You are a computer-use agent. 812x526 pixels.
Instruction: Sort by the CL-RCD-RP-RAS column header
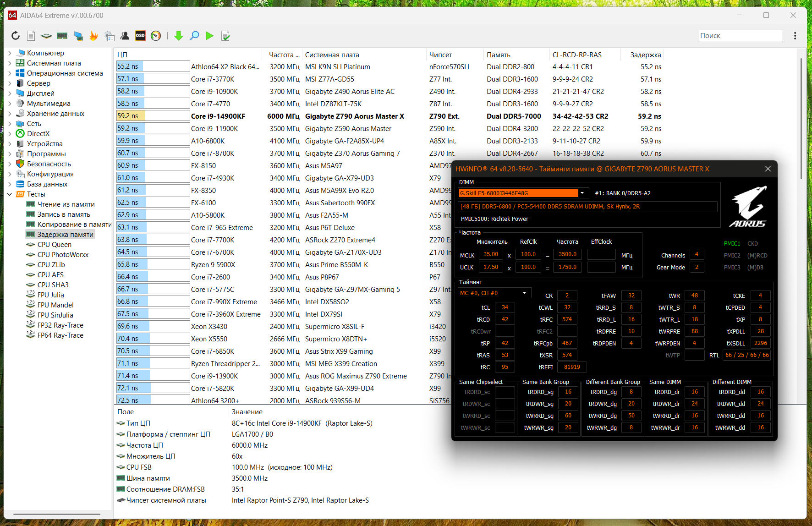pos(585,55)
